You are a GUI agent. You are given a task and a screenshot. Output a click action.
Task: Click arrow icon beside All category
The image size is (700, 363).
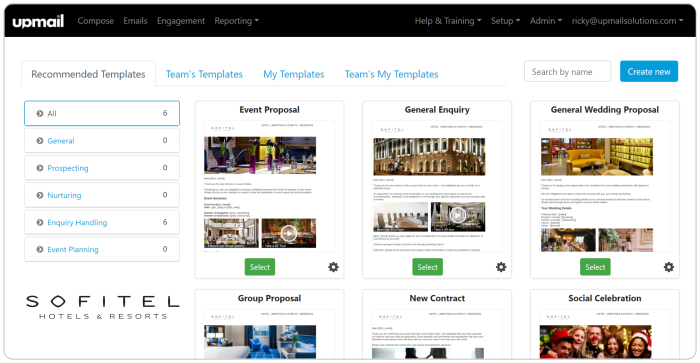tap(40, 113)
